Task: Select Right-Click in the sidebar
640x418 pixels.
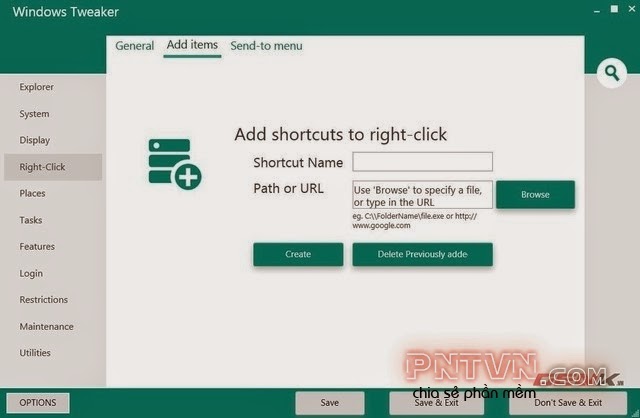Action: (x=53, y=167)
